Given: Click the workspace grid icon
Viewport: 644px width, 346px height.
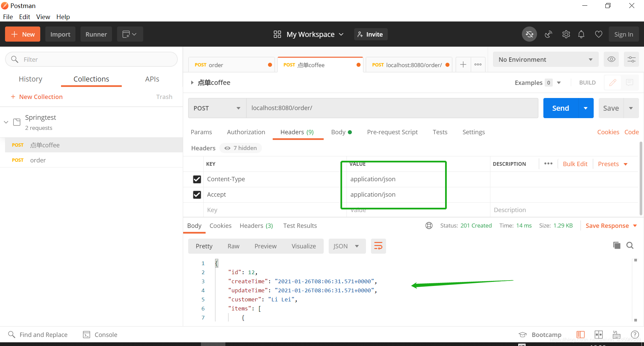Looking at the screenshot, I should [x=277, y=34].
